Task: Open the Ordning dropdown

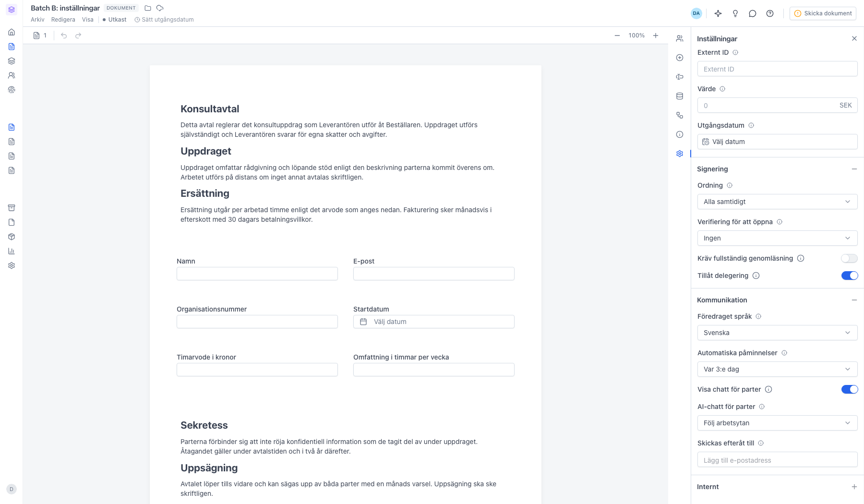Action: pos(777,202)
